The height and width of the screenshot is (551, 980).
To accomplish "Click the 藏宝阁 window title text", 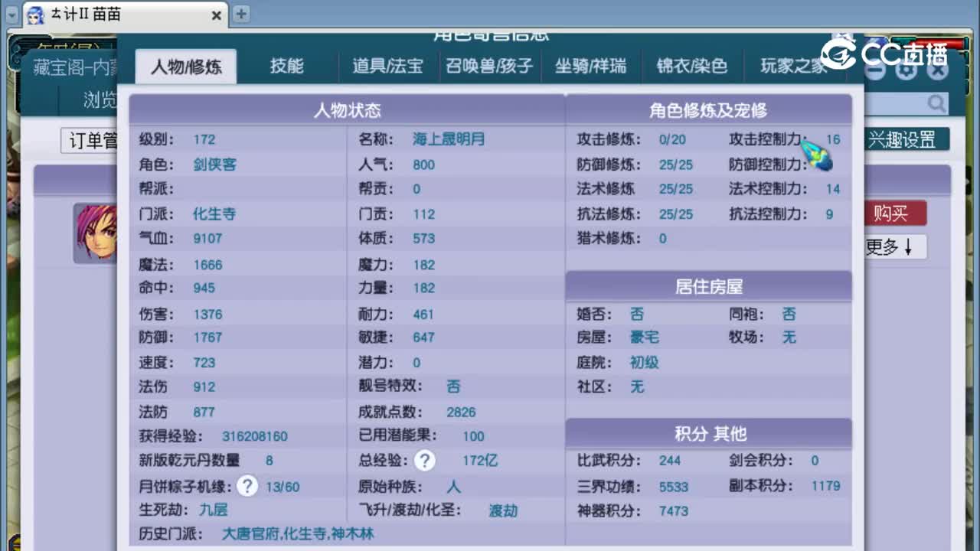I will [x=75, y=67].
